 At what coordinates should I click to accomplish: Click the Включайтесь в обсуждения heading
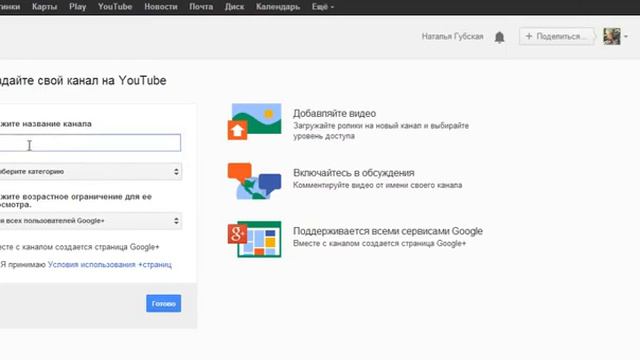[x=353, y=173]
